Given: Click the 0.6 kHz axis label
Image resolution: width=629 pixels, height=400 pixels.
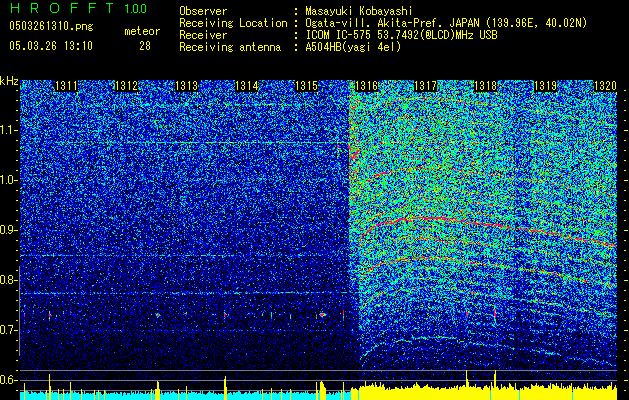Looking at the screenshot, I should tap(9, 380).
